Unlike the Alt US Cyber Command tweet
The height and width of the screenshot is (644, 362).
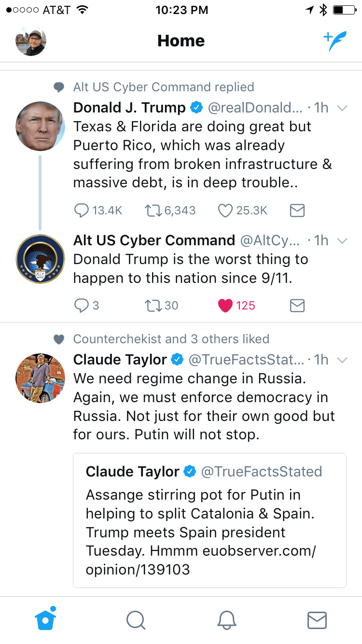click(x=225, y=306)
